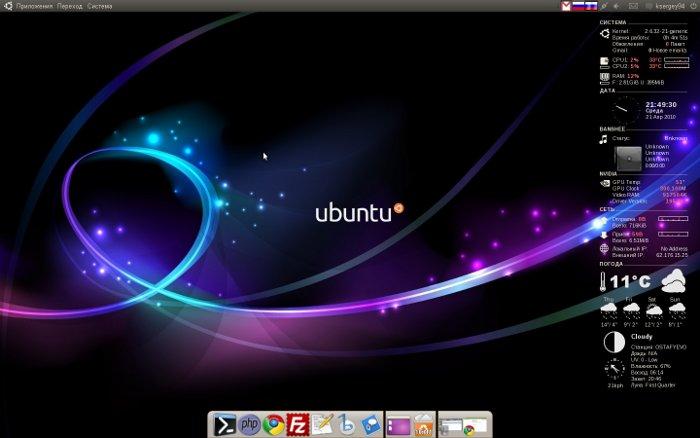Image resolution: width=700 pixels, height=438 pixels.
Task: Click the half-moon phase icon
Action: pyautogui.click(x=614, y=342)
